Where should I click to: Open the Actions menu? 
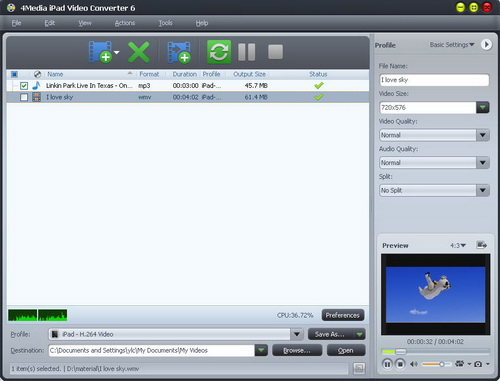pyautogui.click(x=125, y=23)
